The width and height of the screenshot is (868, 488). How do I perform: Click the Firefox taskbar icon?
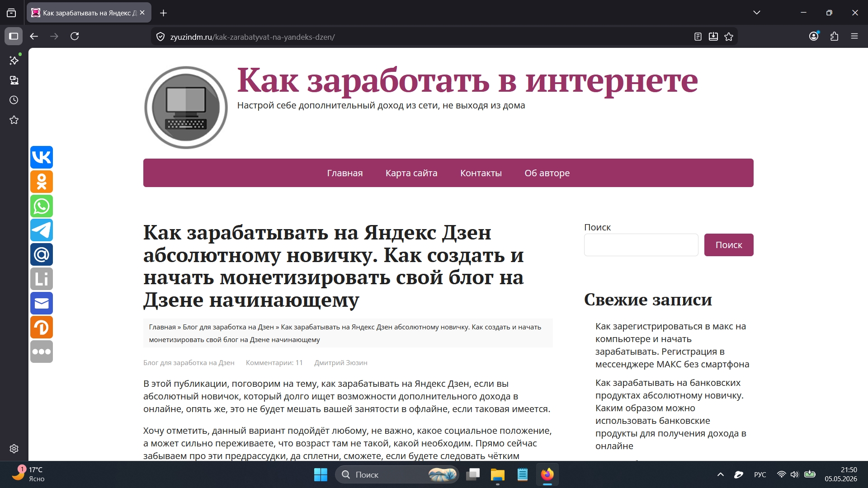pyautogui.click(x=547, y=474)
